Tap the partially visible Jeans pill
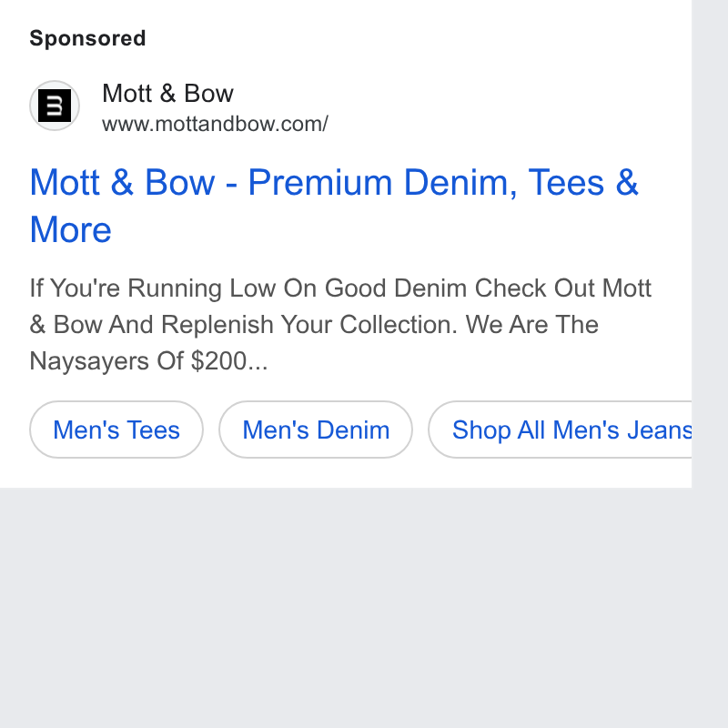Screen dimensions: 728x728 (560, 430)
